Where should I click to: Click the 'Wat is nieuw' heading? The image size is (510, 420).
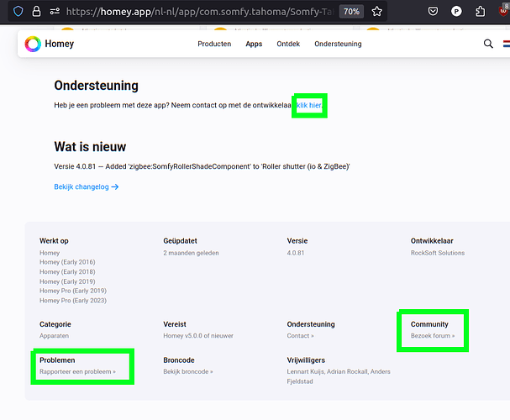pyautogui.click(x=90, y=147)
